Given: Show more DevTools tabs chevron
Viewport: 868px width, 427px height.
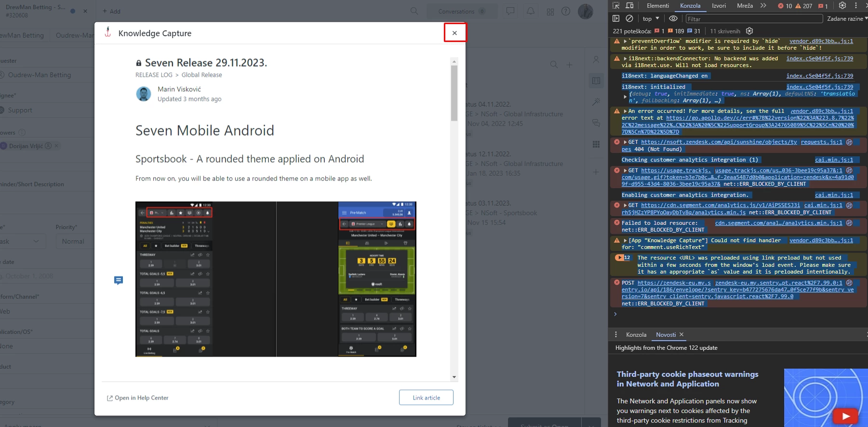Looking at the screenshot, I should coord(763,6).
